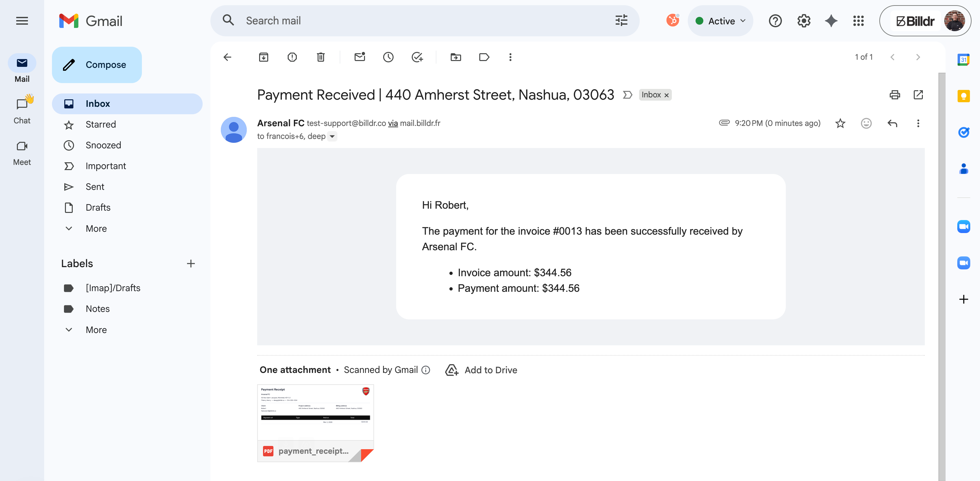The image size is (980, 481).
Task: Open Google Keep side panel
Action: click(x=963, y=96)
